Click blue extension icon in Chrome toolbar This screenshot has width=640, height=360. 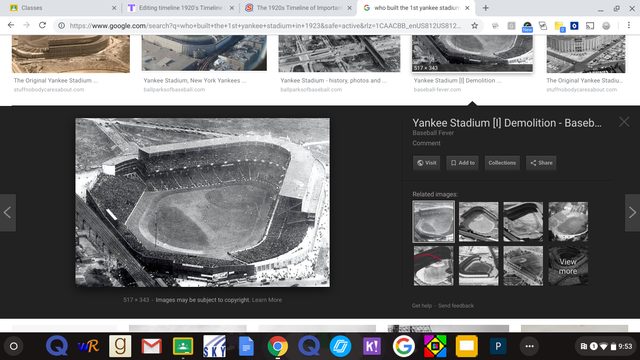(x=574, y=26)
